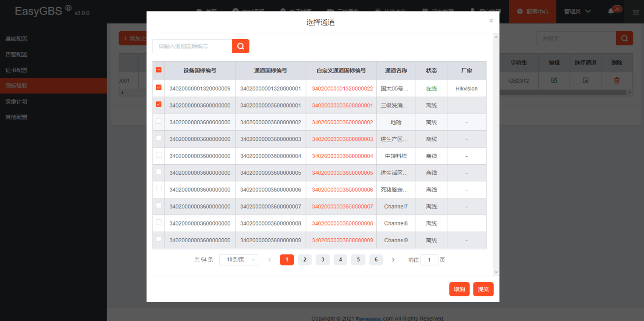The height and width of the screenshot is (321, 644).
Task: Click the 提交 submit button
Action: pyautogui.click(x=483, y=289)
